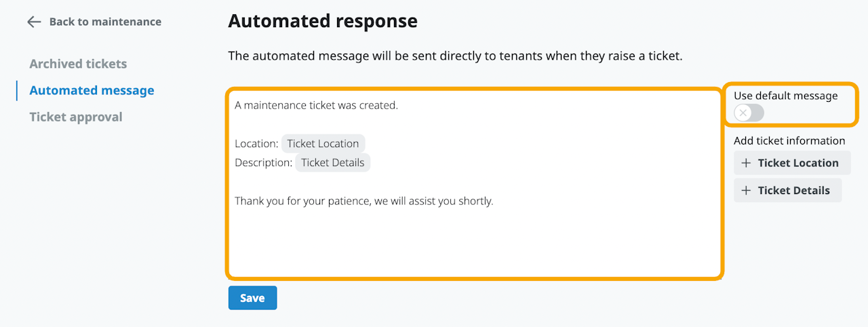Click the "Thank you for your patience" line
This screenshot has height=327, width=868.
tap(363, 201)
